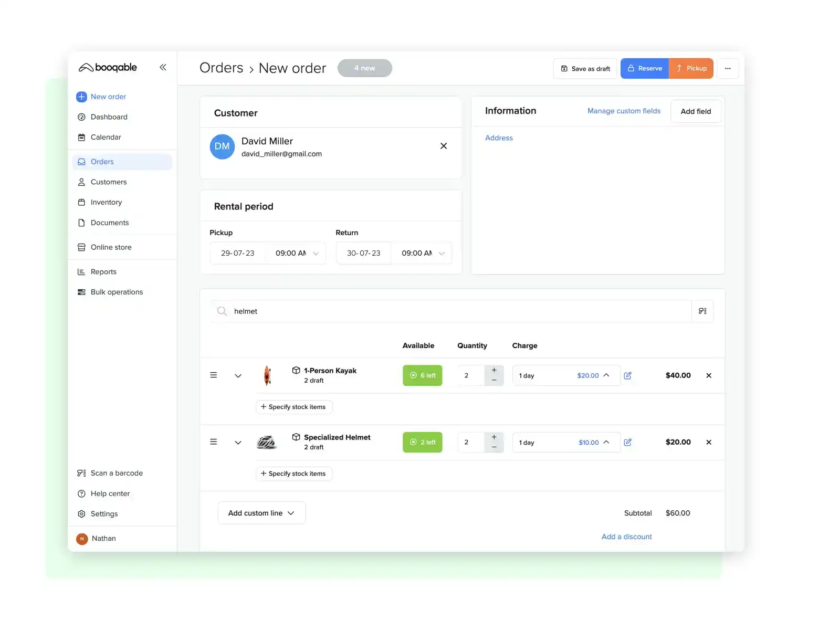Click the Add a discount link
Image resolution: width=840 pixels, height=630 pixels.
tap(626, 537)
